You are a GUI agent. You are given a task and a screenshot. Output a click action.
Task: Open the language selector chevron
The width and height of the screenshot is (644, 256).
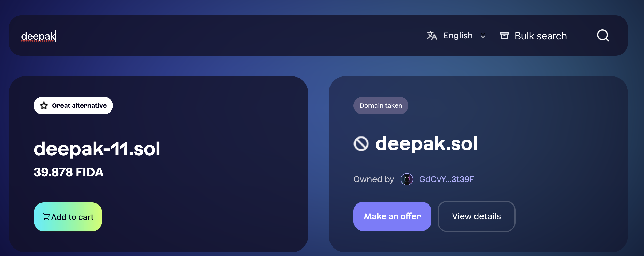coord(483,36)
